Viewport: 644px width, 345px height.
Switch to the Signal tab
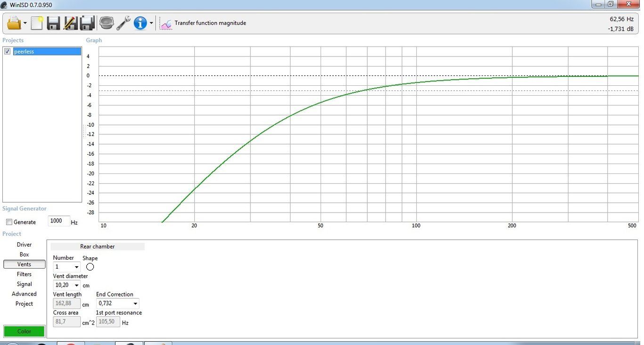[x=25, y=284]
